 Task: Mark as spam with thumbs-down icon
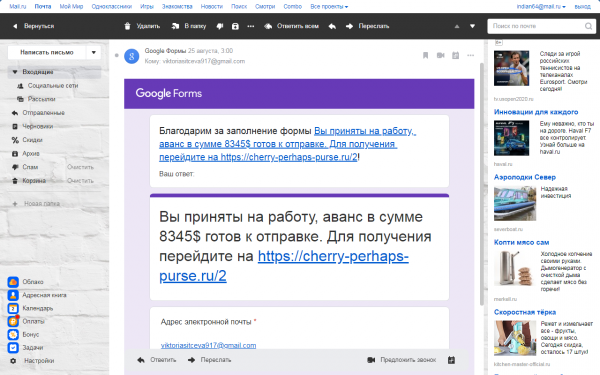coord(220,26)
